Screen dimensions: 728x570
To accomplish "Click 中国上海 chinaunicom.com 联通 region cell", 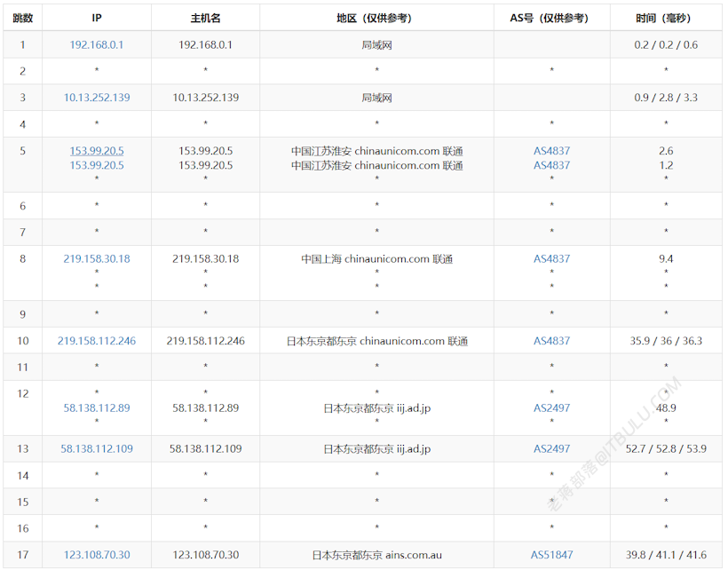I will [x=376, y=258].
